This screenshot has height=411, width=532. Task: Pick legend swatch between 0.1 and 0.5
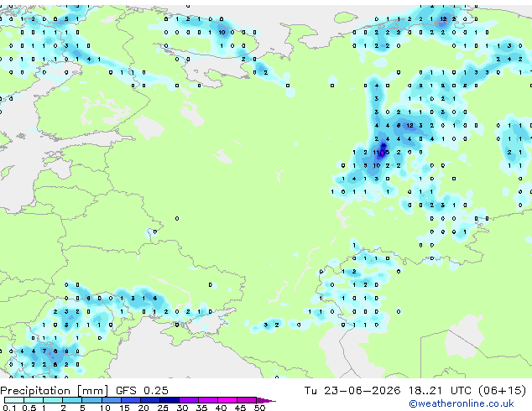pos(14,400)
